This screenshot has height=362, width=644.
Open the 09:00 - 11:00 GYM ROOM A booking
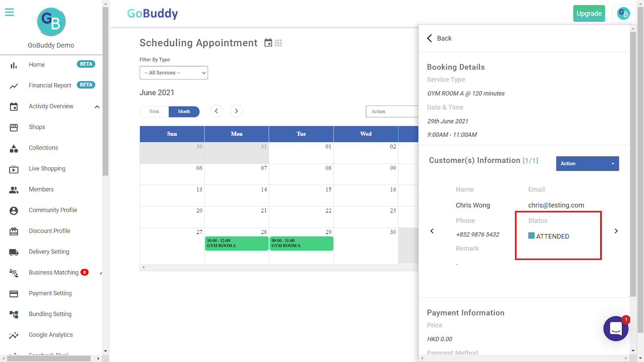tap(301, 243)
